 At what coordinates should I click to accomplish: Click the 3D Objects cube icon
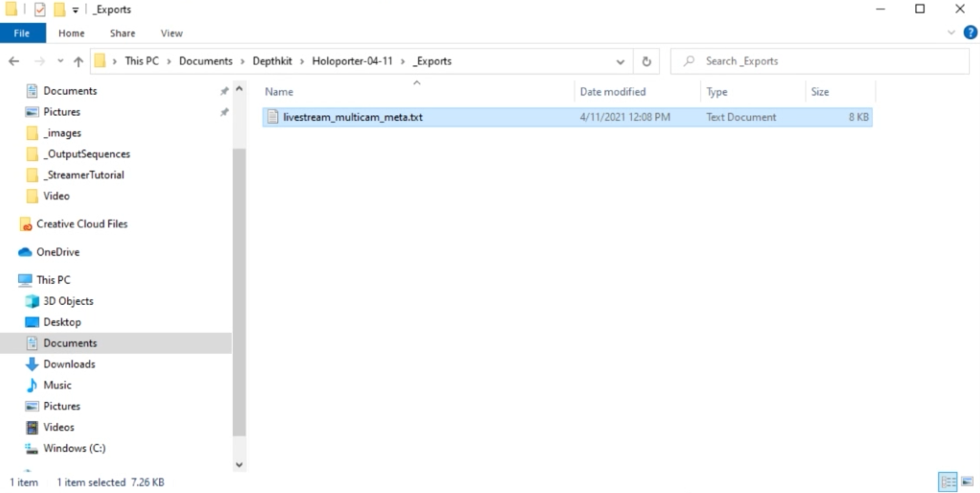[x=32, y=301]
